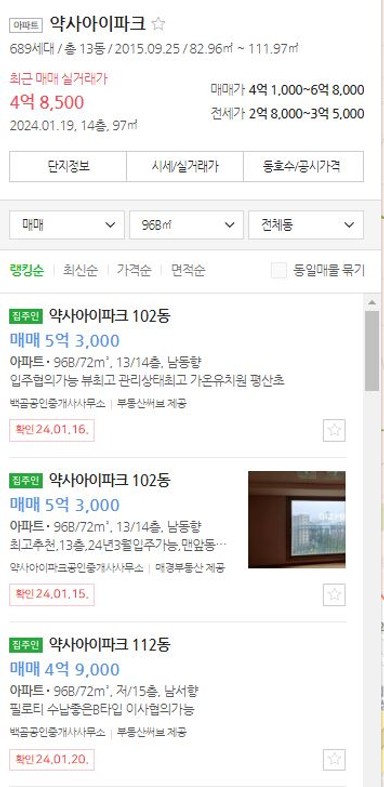Sort listings by 최신순
This screenshot has width=384, height=787.
pyautogui.click(x=80, y=271)
